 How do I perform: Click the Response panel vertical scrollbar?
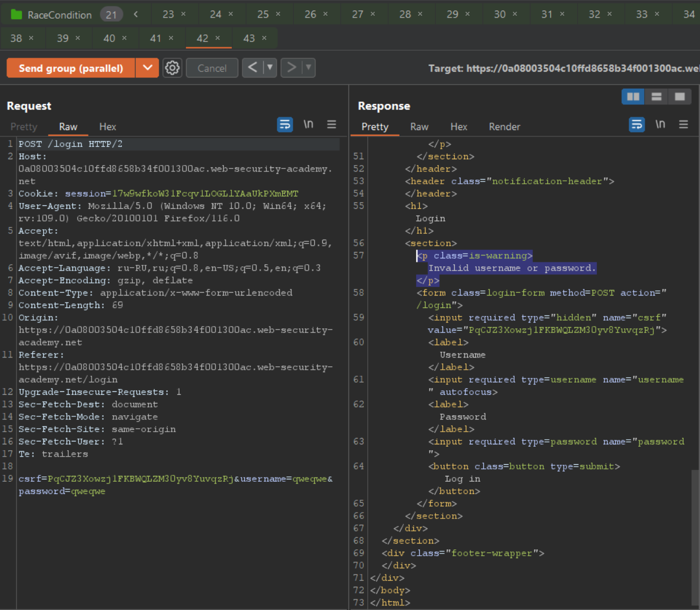[x=695, y=537]
